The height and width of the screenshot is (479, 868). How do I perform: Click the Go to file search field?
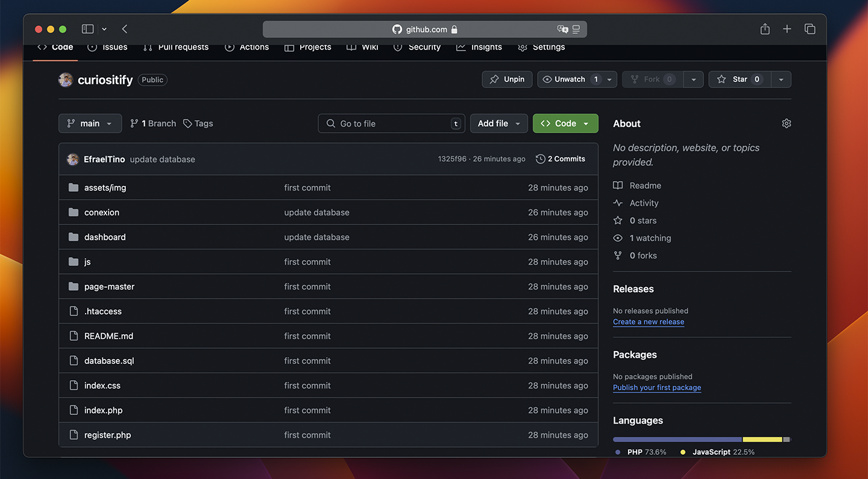(x=392, y=123)
